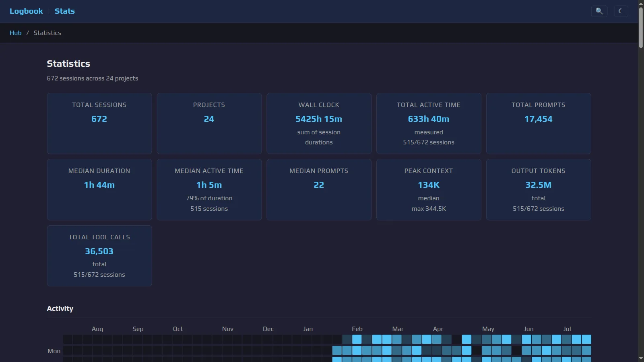Click the Jan month label

coord(308,329)
